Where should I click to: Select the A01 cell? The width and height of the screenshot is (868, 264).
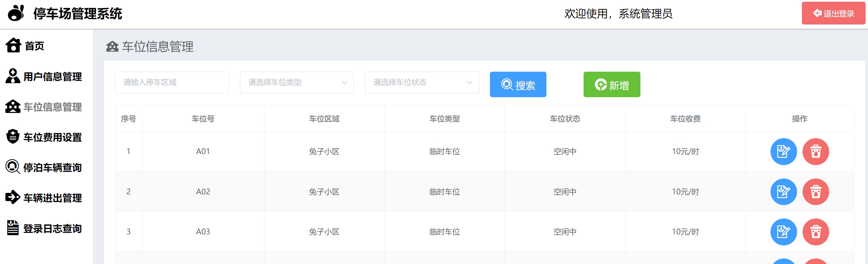pos(203,151)
